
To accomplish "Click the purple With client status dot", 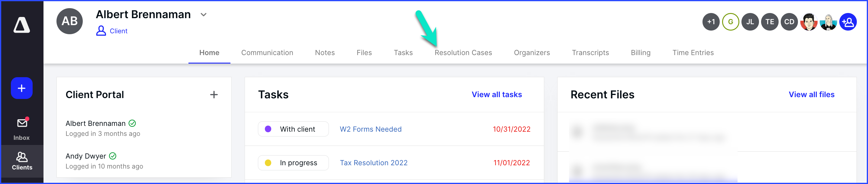I will [268, 129].
